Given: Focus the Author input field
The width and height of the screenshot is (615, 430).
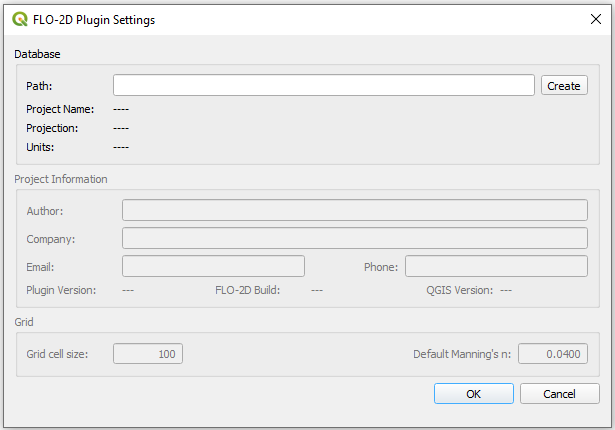Looking at the screenshot, I should 354,210.
